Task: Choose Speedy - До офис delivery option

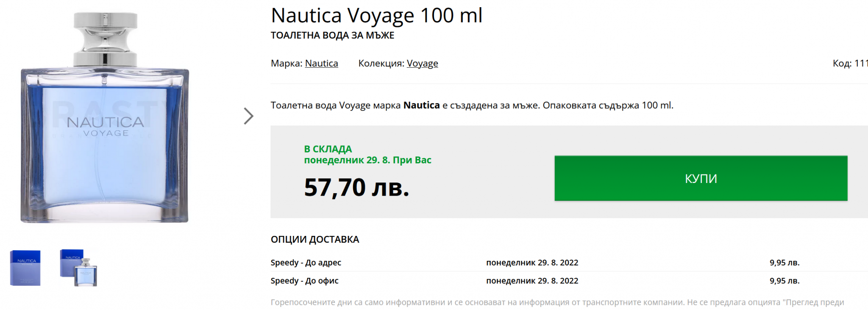Action: click(x=304, y=281)
